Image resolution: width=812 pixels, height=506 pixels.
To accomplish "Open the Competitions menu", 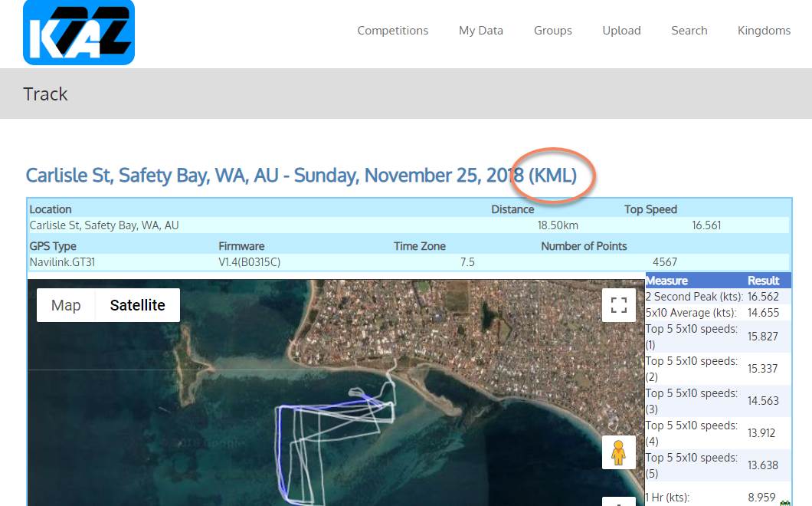I will coord(392,31).
